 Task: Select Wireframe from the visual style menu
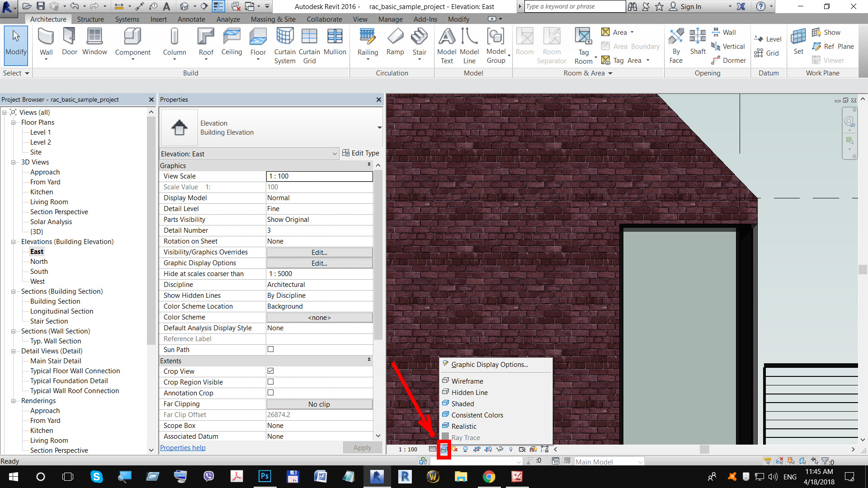point(467,381)
